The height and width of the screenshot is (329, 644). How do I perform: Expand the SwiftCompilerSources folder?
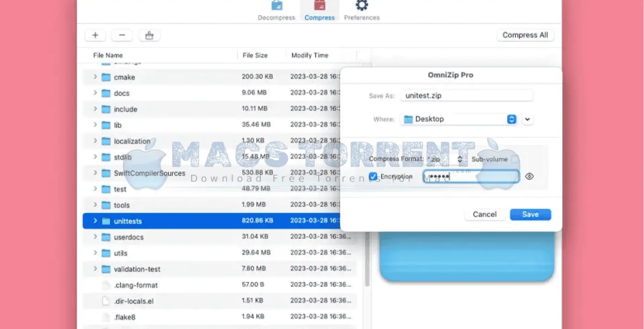95,173
